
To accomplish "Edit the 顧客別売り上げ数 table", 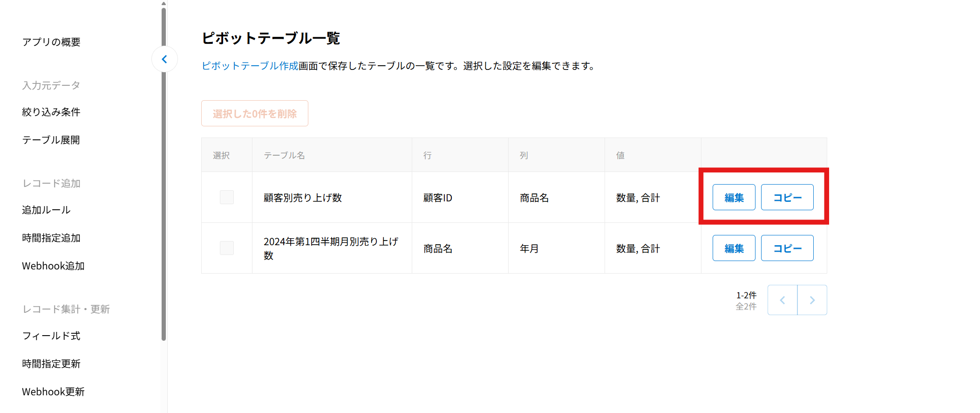I will (x=734, y=197).
